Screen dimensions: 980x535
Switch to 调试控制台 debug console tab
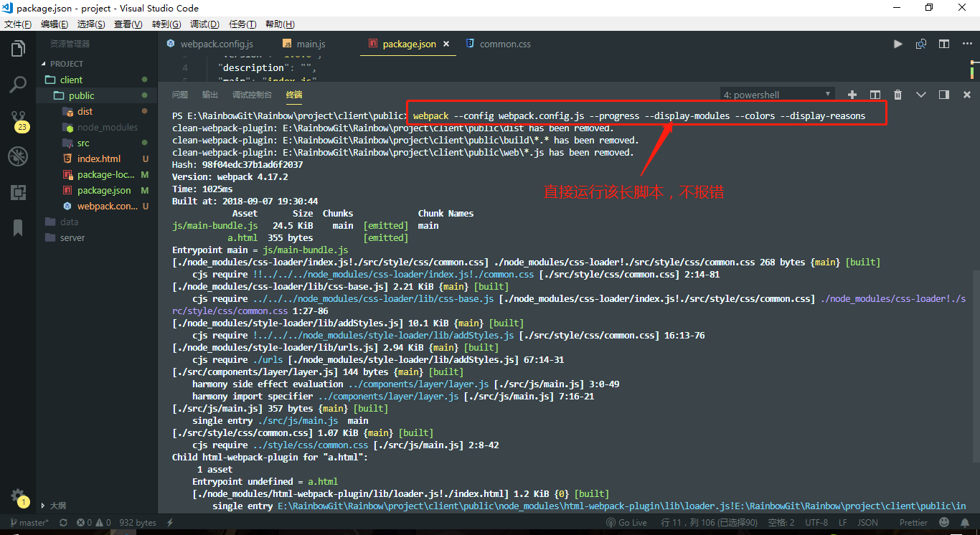click(252, 95)
